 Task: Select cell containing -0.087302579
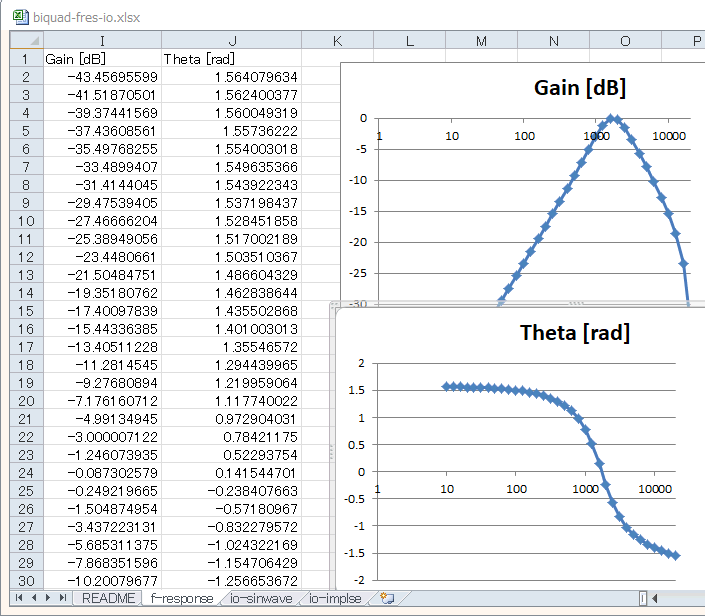coord(102,473)
